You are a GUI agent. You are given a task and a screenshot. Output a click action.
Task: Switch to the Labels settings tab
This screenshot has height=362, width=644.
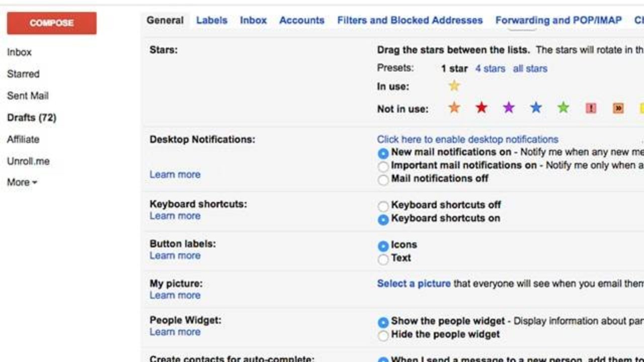(212, 21)
